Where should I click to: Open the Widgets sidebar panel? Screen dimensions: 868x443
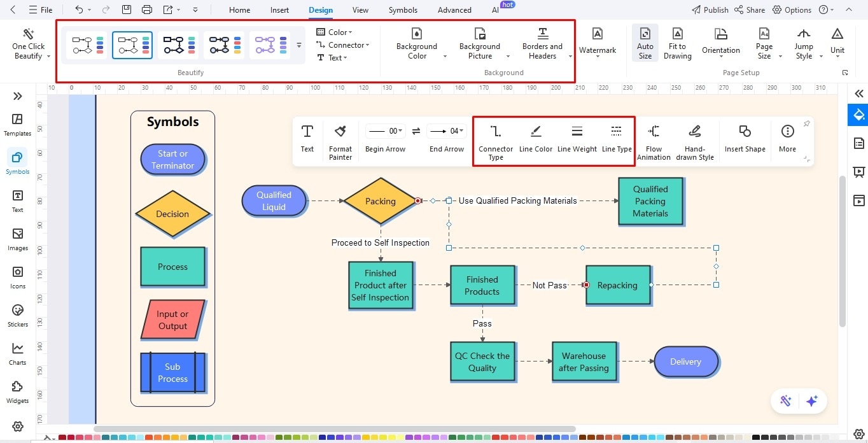pos(17,392)
